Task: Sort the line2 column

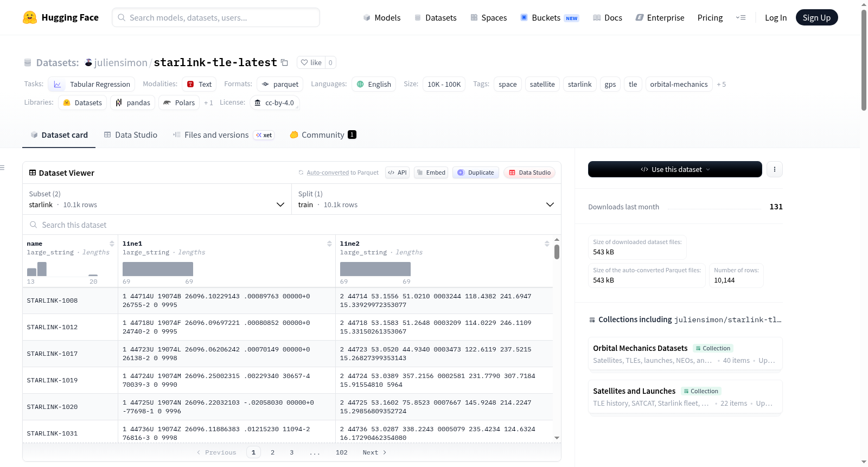Action: coord(547,244)
